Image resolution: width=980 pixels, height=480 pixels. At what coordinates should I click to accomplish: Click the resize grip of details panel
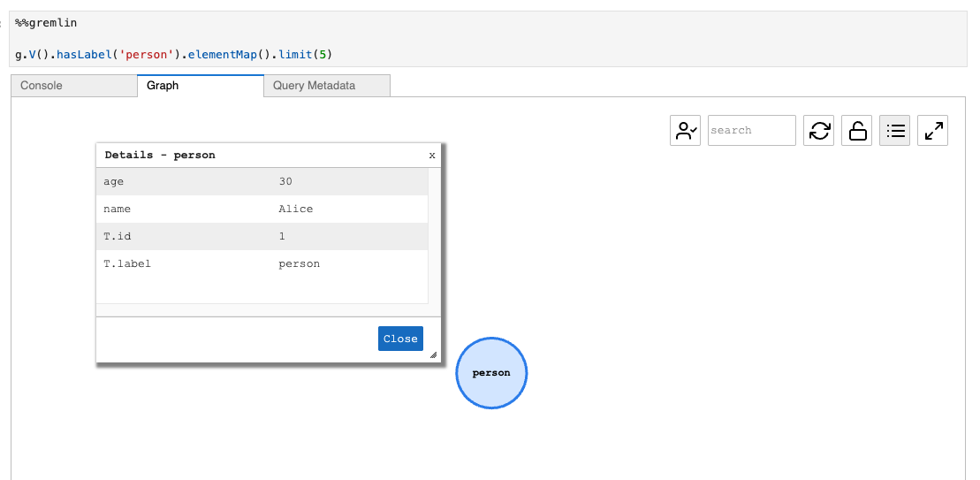(x=433, y=354)
